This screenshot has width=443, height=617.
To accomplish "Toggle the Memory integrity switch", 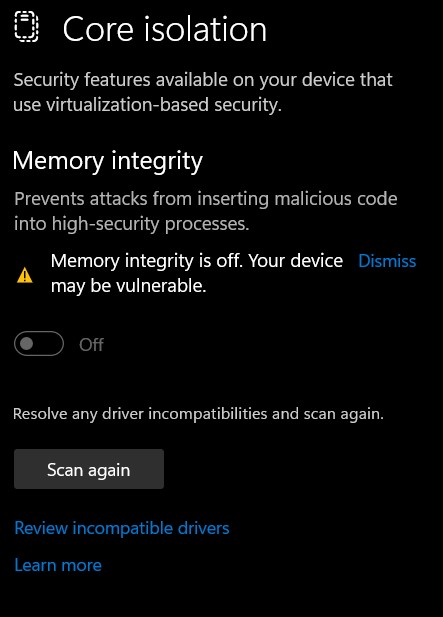I will pyautogui.click(x=39, y=344).
